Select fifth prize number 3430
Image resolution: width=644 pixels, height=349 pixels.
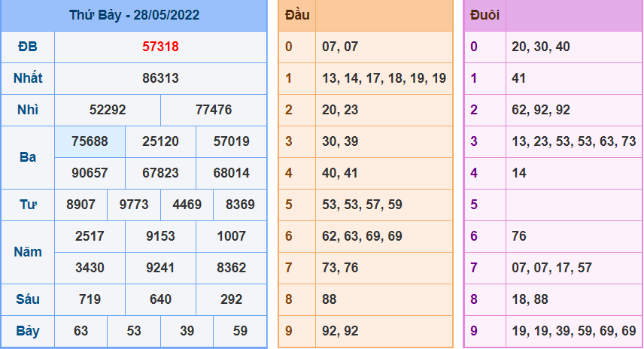[90, 268]
